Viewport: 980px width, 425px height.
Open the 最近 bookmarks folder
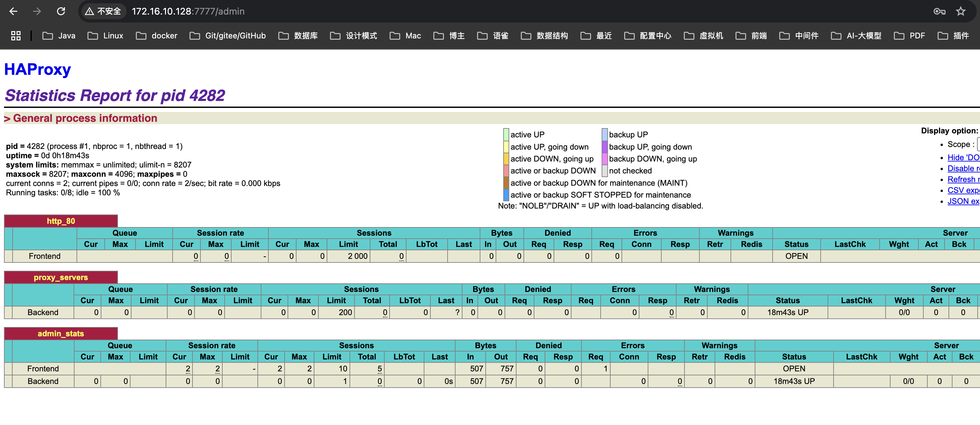tap(596, 36)
